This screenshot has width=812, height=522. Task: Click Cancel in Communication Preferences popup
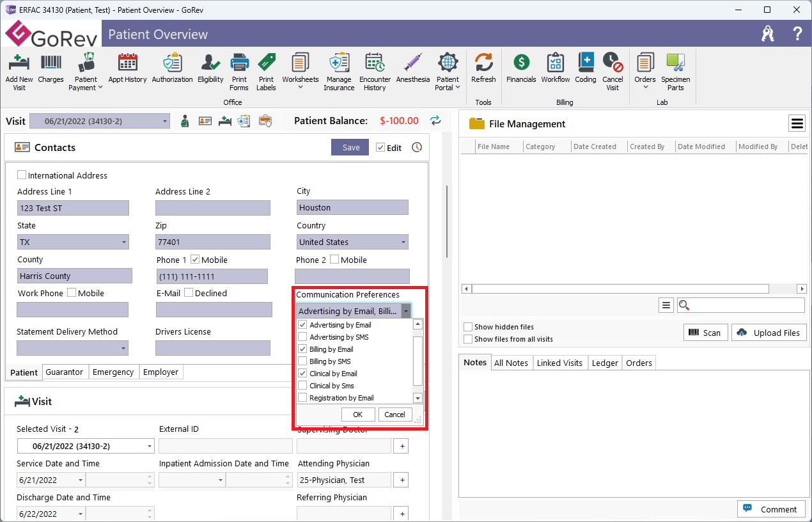click(395, 415)
